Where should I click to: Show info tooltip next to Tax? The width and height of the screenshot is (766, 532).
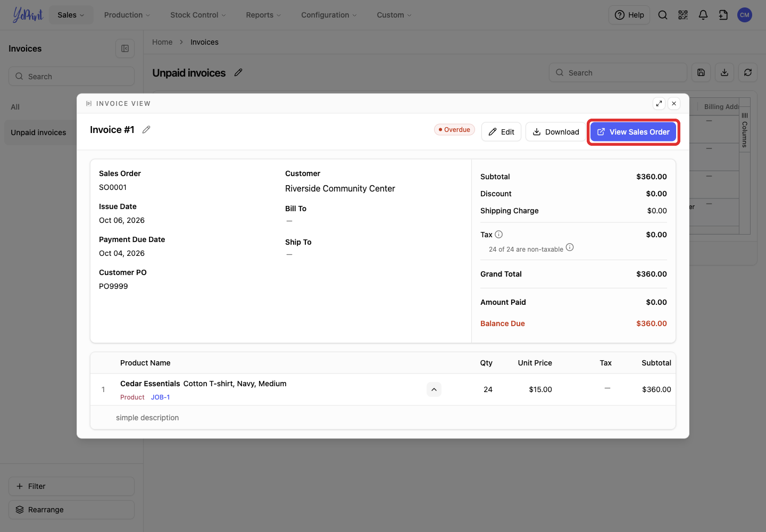[499, 235]
